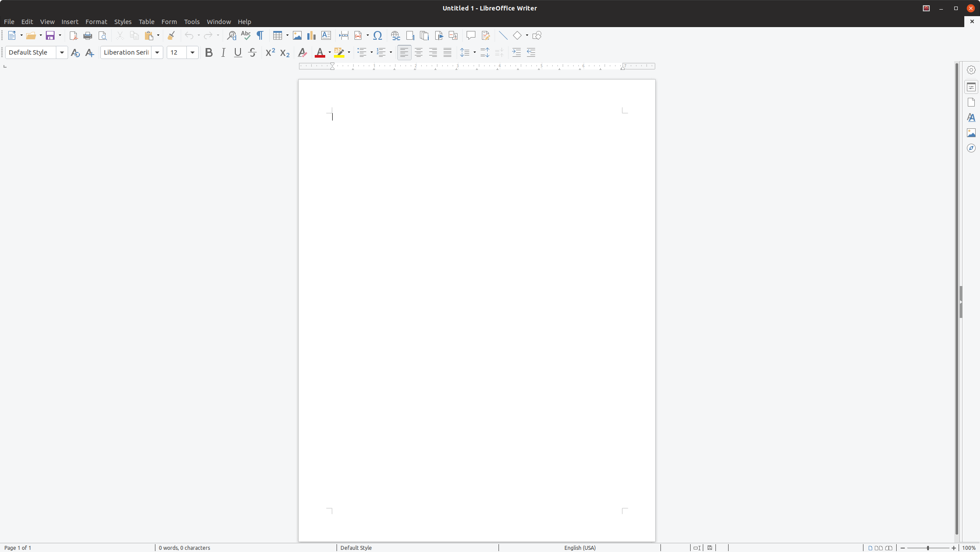This screenshot has height=552, width=980.
Task: Open the font size dropdown
Action: (x=193, y=52)
